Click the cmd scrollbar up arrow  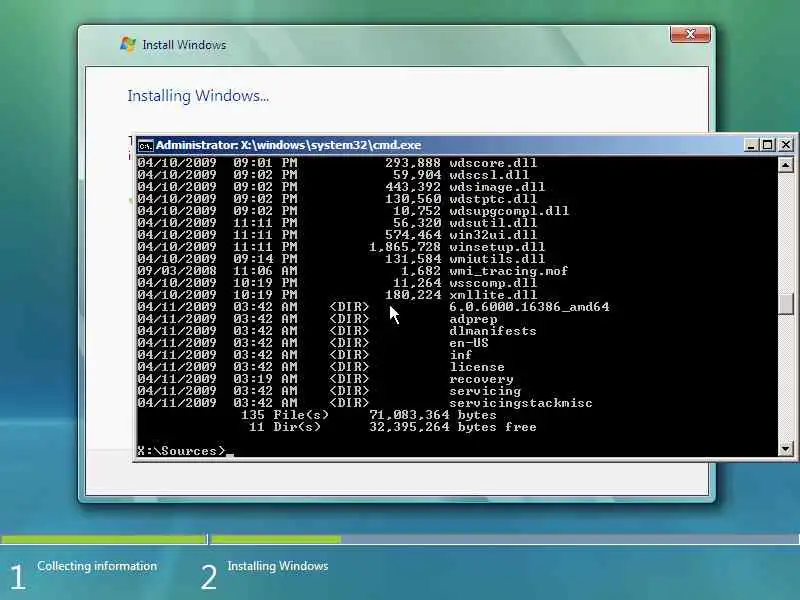click(785, 164)
